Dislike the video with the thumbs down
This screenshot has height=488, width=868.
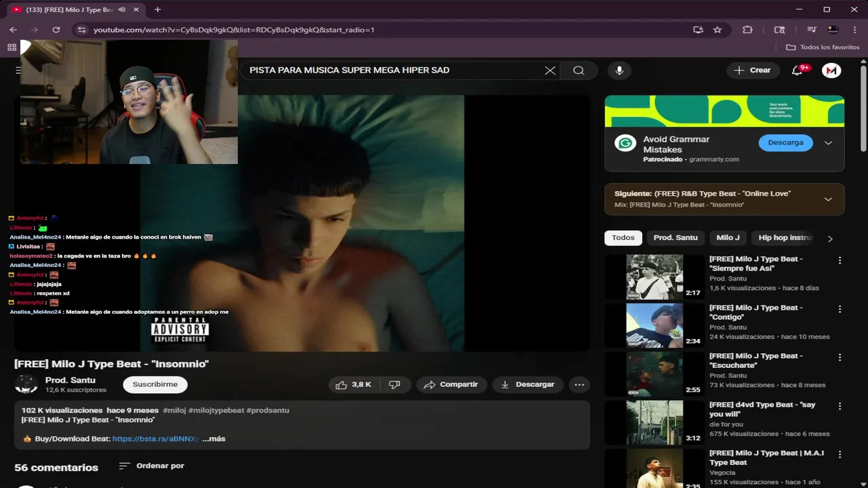tap(395, 384)
